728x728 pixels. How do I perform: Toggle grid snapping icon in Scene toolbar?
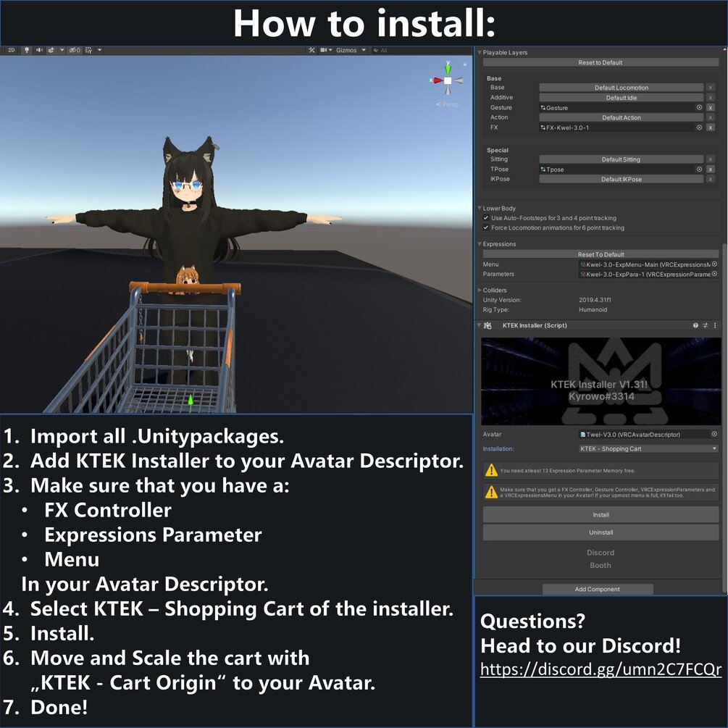coord(88,50)
